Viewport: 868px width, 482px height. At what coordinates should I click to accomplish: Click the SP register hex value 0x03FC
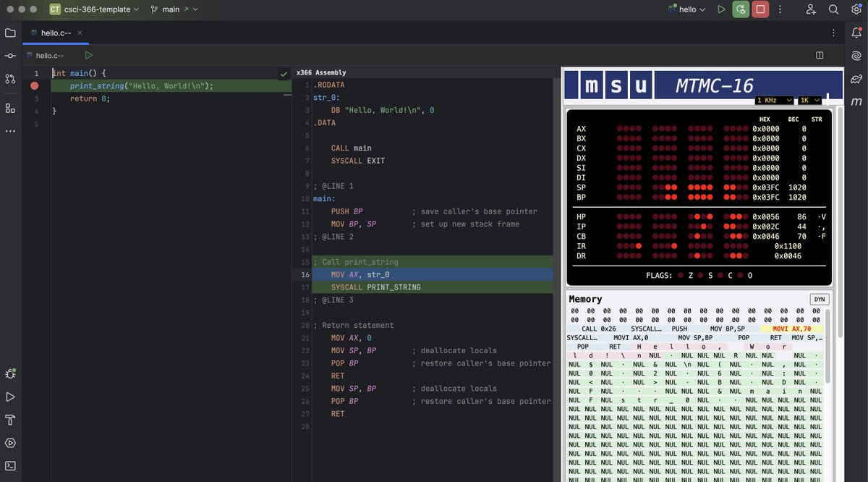pyautogui.click(x=767, y=187)
